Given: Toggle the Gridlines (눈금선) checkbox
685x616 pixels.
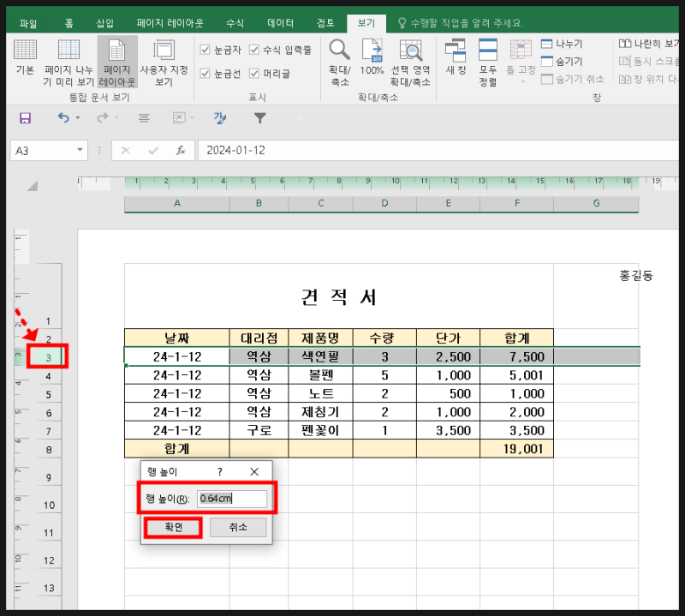Looking at the screenshot, I should point(205,73).
